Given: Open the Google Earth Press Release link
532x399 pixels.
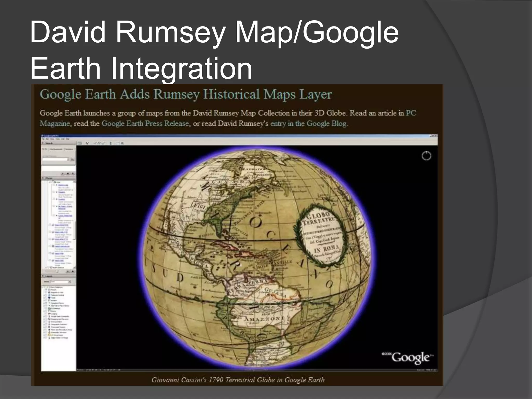Looking at the screenshot, I should coord(145,123).
